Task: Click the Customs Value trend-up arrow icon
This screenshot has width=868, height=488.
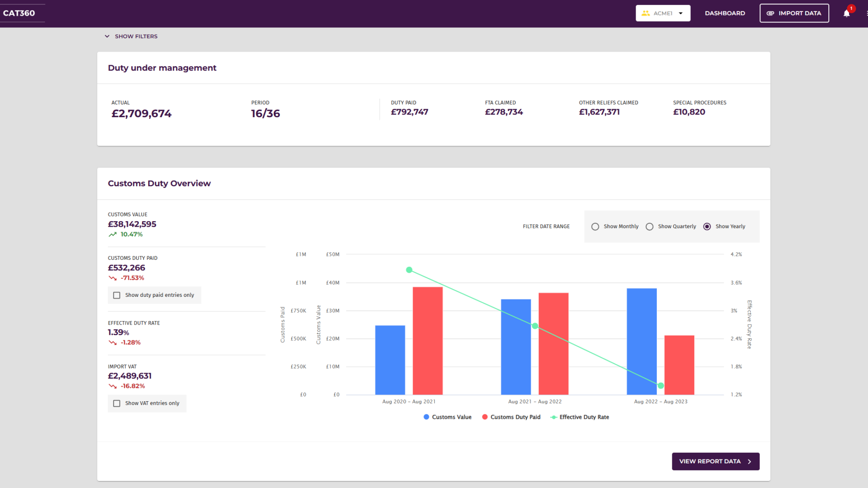Action: coord(113,234)
